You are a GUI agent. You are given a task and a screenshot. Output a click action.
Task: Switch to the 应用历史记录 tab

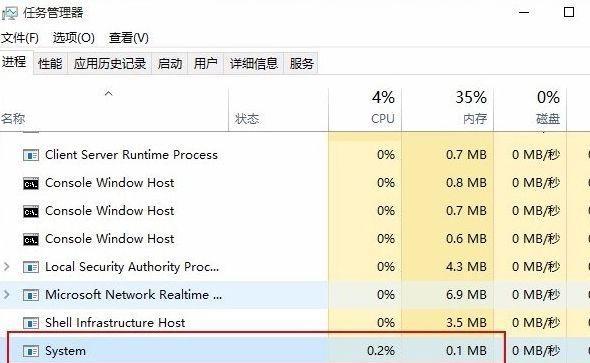[x=109, y=63]
